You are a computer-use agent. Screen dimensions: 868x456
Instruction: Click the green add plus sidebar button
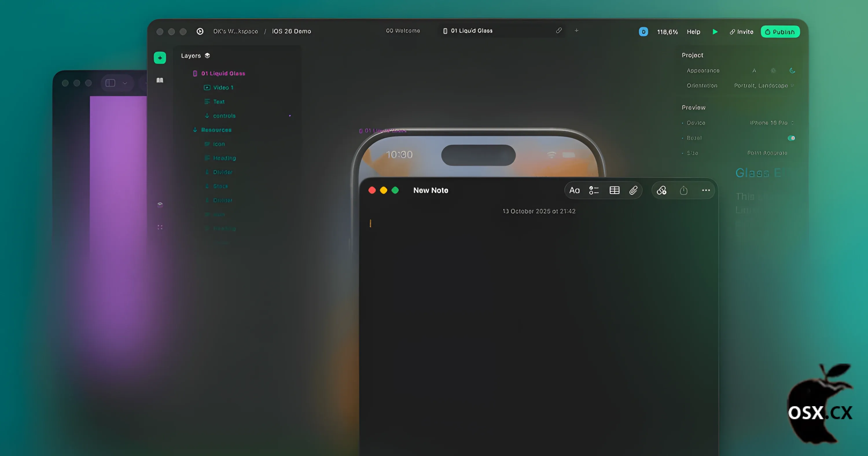[x=160, y=58]
